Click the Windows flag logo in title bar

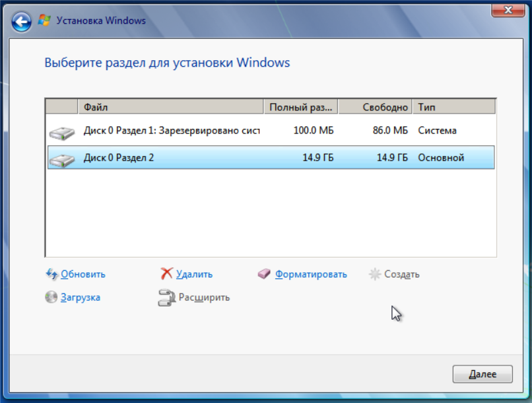(44, 20)
